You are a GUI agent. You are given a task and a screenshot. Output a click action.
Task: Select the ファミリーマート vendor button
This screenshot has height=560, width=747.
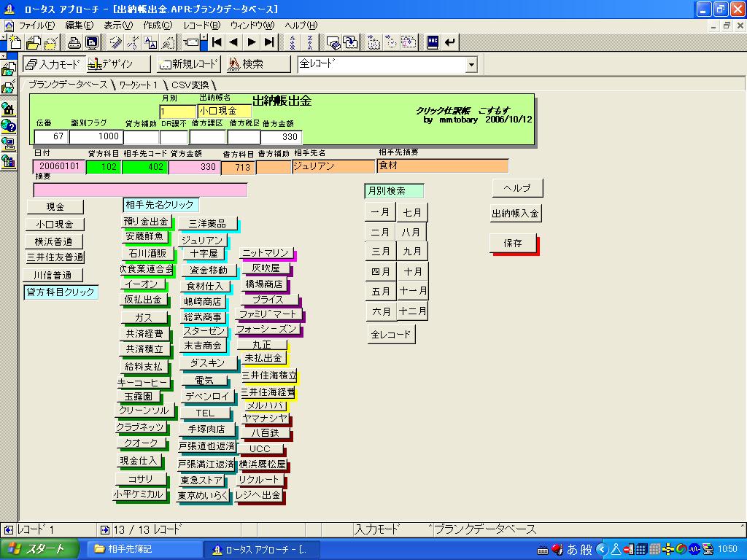click(268, 314)
